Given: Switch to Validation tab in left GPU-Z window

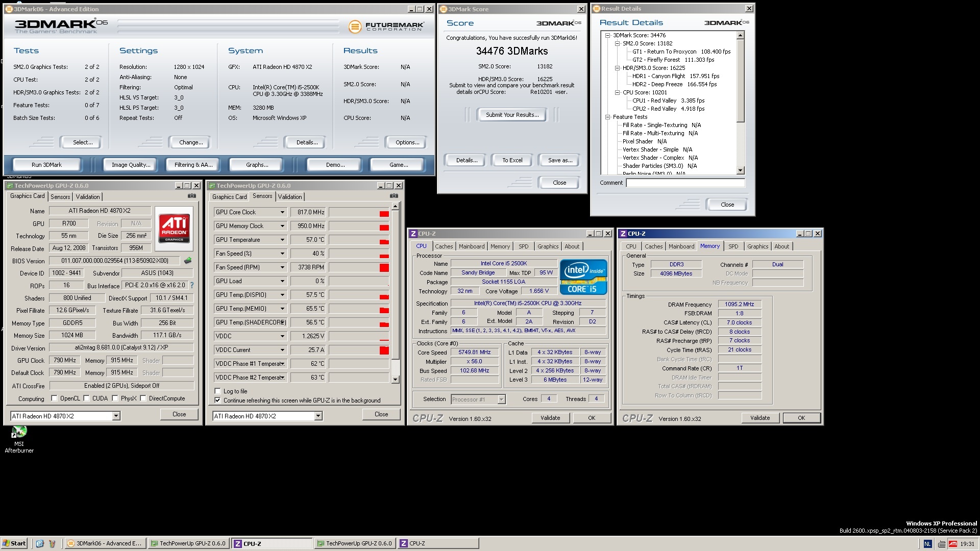Looking at the screenshot, I should [x=88, y=197].
